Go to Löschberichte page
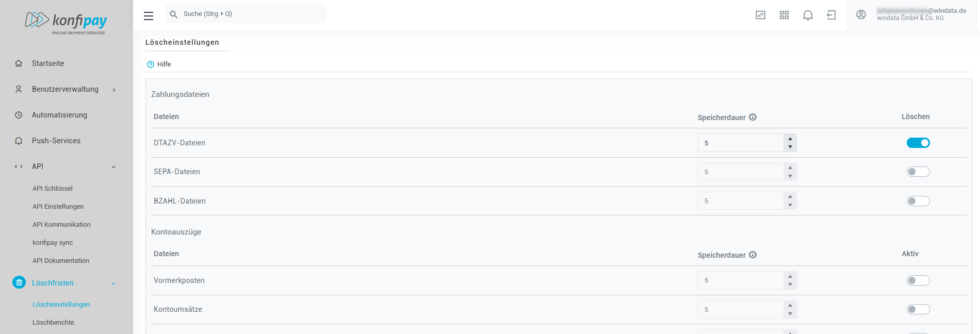980x334 pixels. [53, 323]
